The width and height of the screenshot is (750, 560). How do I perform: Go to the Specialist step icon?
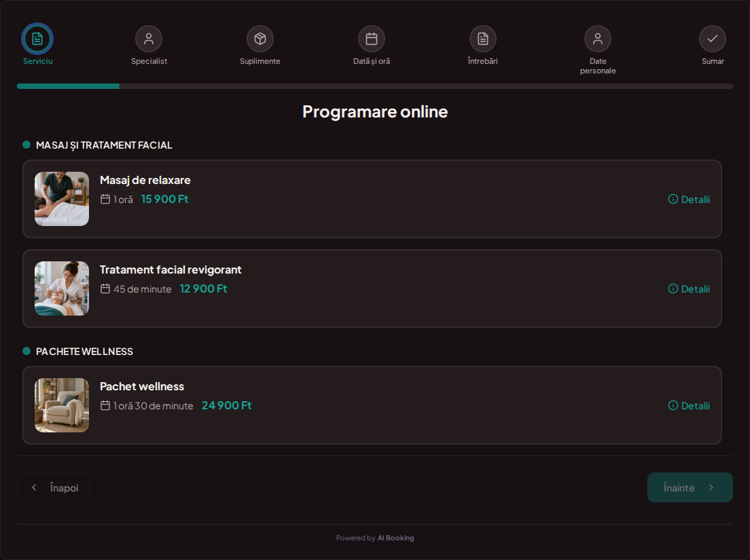pos(149,39)
